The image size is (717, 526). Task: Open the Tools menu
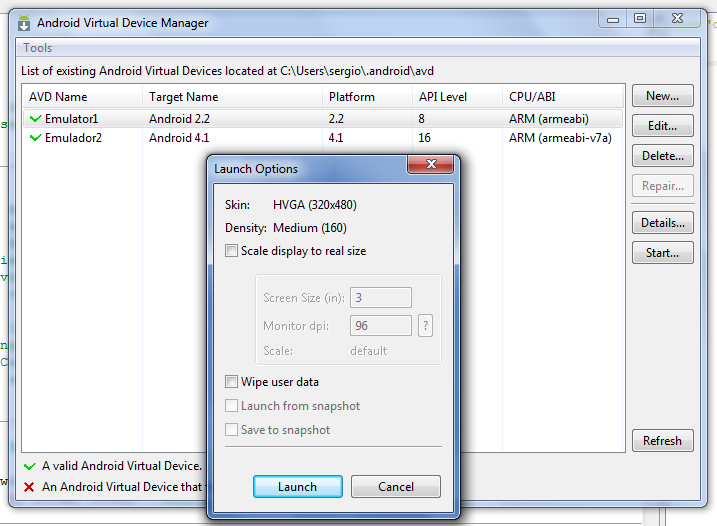point(37,48)
